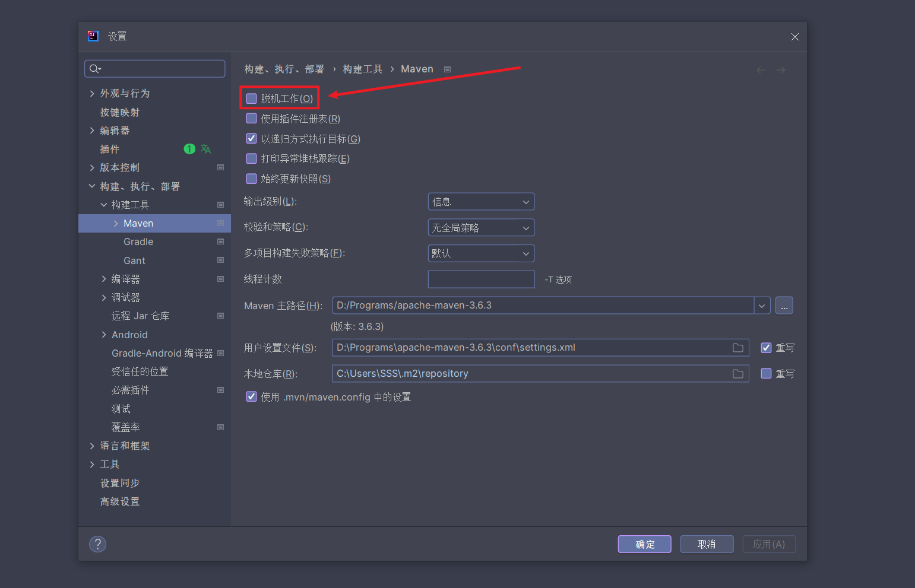Enable the 使用插件注册表 checkbox
The width and height of the screenshot is (915, 588).
click(251, 119)
